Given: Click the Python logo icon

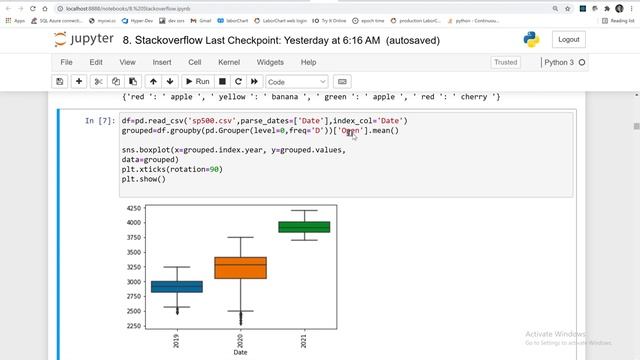Looking at the screenshot, I should pyautogui.click(x=531, y=40).
